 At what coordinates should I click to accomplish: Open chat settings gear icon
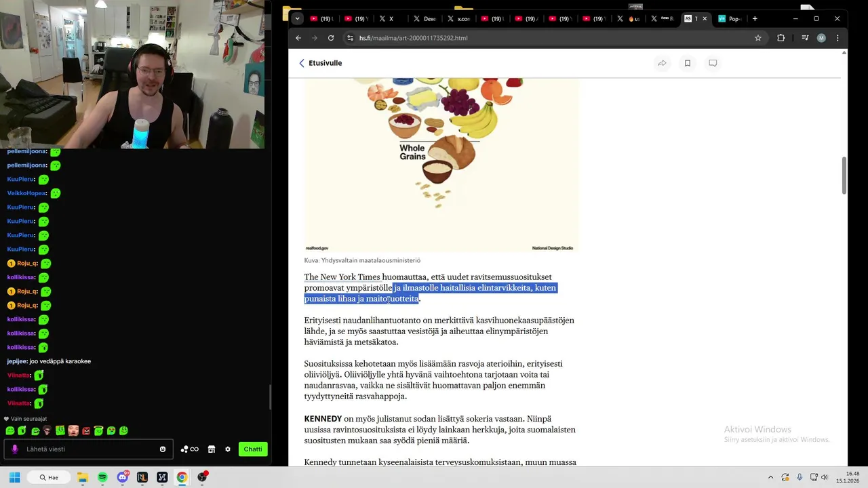click(x=228, y=449)
